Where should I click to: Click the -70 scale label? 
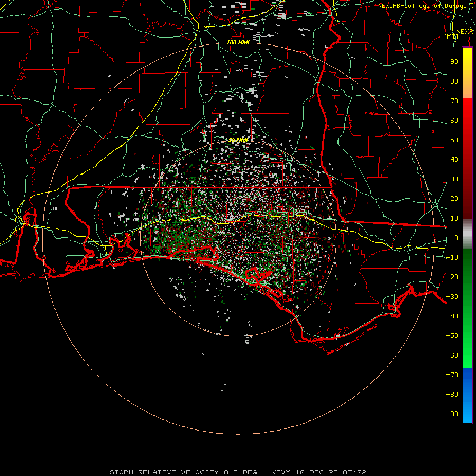click(x=452, y=375)
